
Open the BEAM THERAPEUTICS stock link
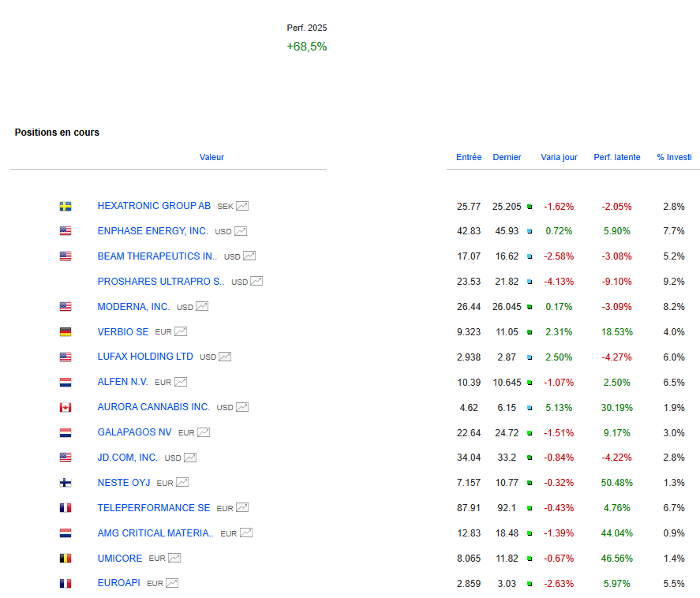coord(157,256)
